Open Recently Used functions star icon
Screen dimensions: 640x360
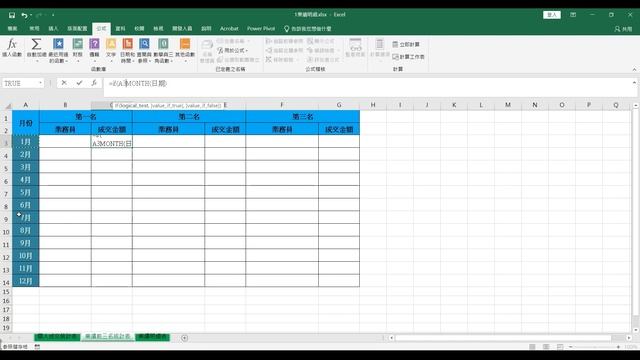point(58,50)
